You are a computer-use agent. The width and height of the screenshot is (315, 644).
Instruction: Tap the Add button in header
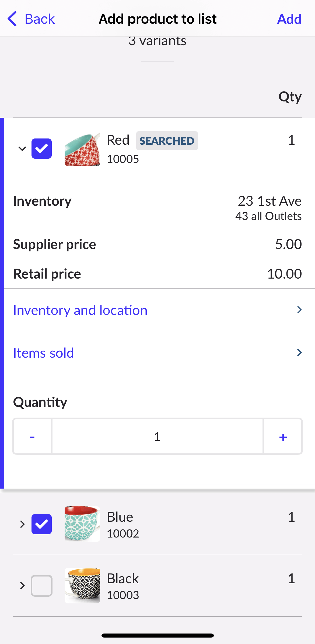(289, 19)
